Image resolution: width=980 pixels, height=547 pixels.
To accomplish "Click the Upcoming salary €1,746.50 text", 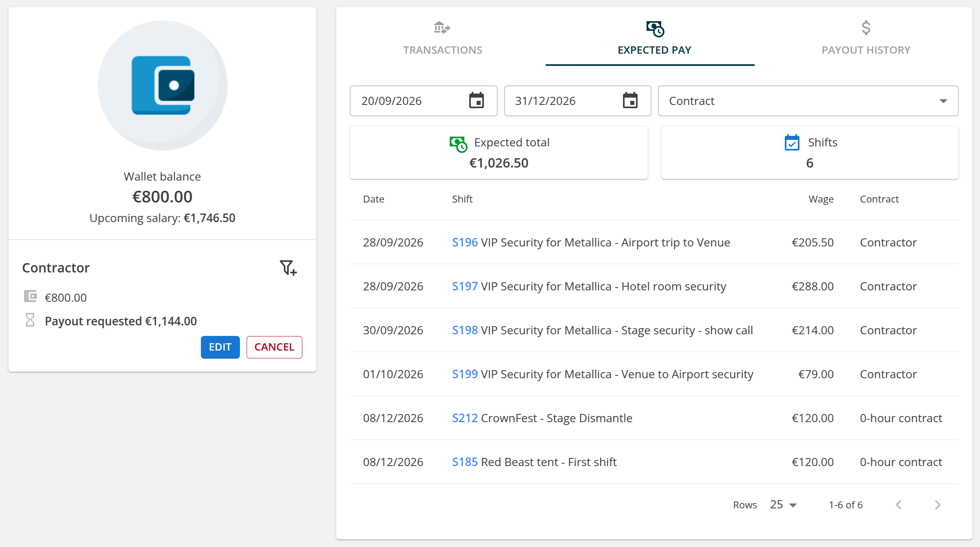I will (x=162, y=218).
